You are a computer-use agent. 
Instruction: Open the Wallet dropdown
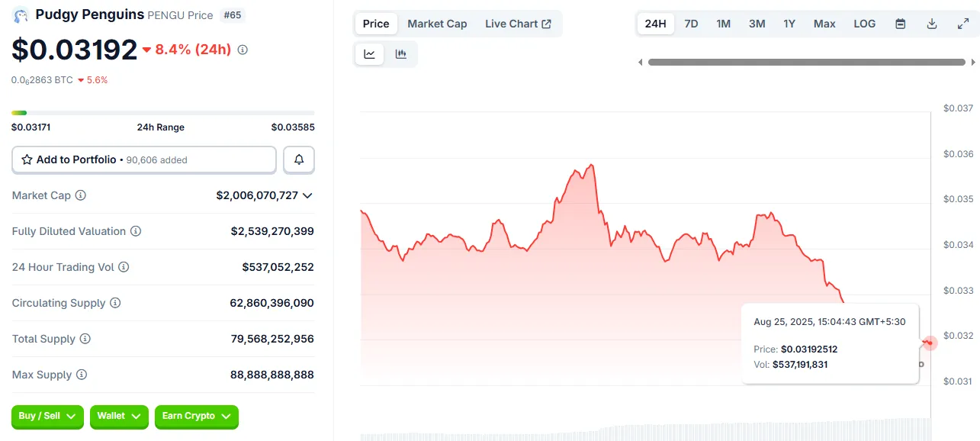pyautogui.click(x=119, y=416)
